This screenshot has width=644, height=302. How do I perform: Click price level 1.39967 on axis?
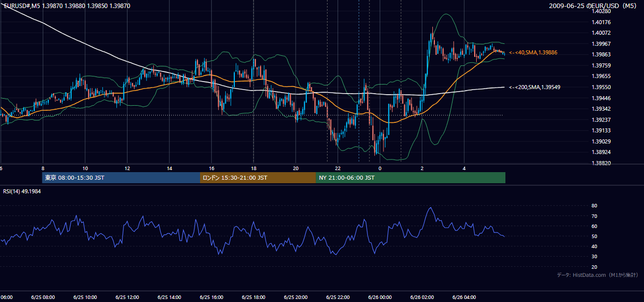point(601,44)
